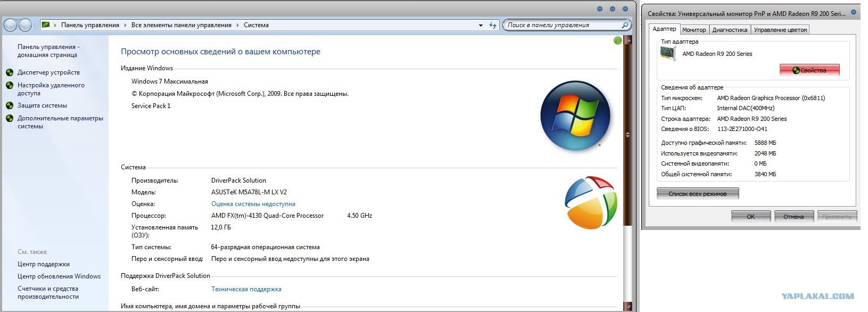This screenshot has height=312, width=868.
Task: Click the graphics adapter card icon
Action: [668, 53]
